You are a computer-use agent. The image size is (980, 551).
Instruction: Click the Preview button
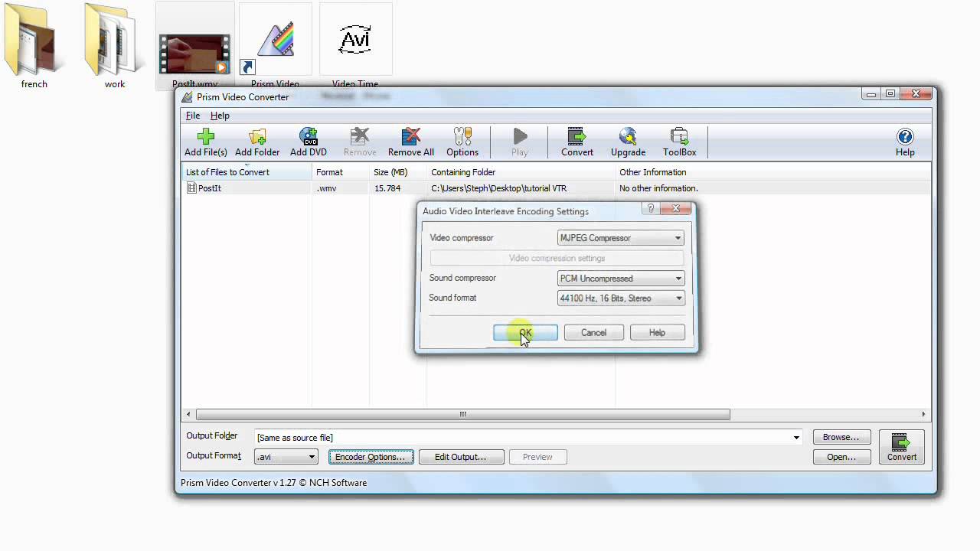(537, 457)
